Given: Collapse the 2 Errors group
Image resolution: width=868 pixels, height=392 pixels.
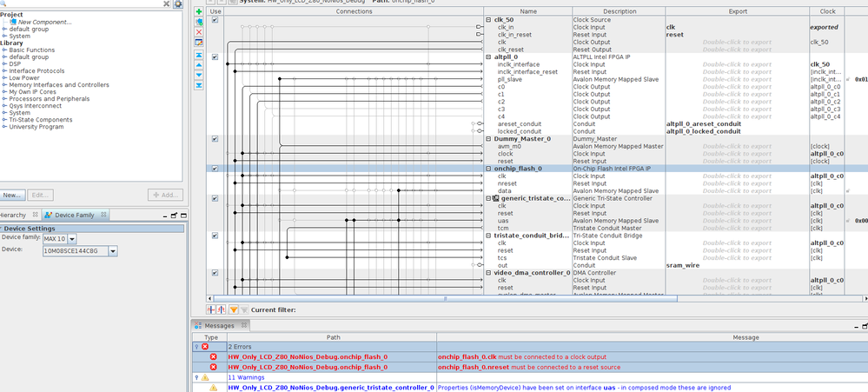Looking at the screenshot, I should (x=196, y=347).
